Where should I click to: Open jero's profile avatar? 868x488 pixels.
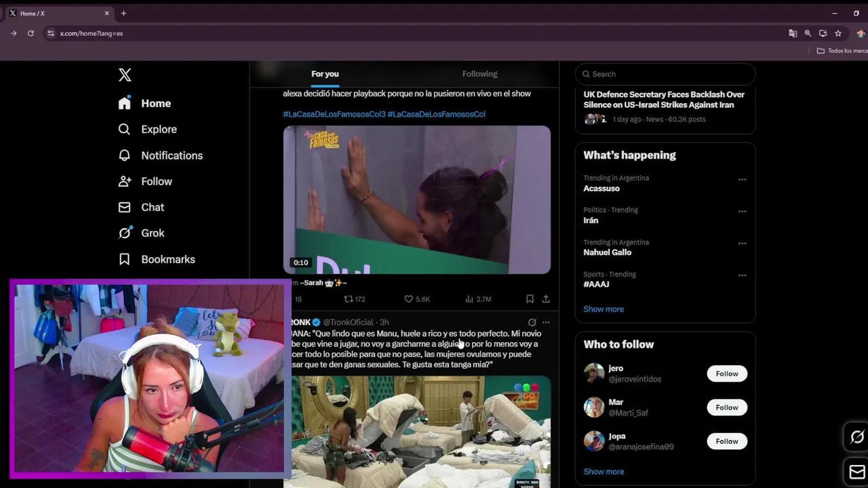[594, 373]
